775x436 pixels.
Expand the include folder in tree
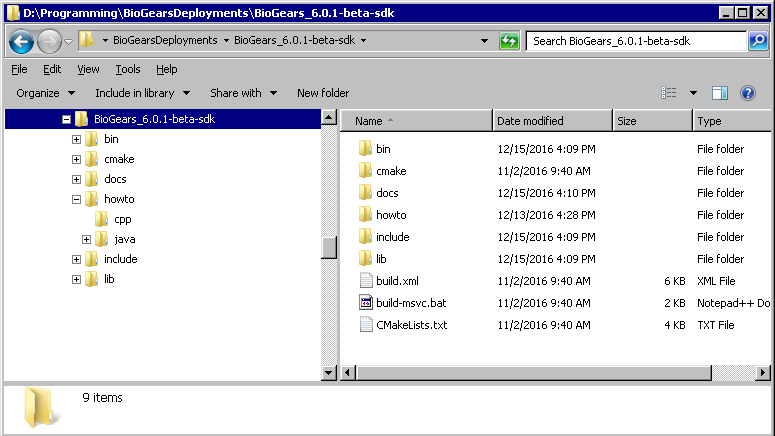(76, 260)
